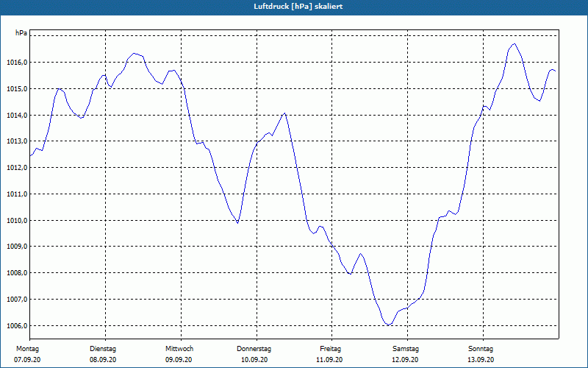This screenshot has width=588, height=368.
Task: Click the chart title 'Luftdruck [hPa] skaliert'
Action: [298, 7]
